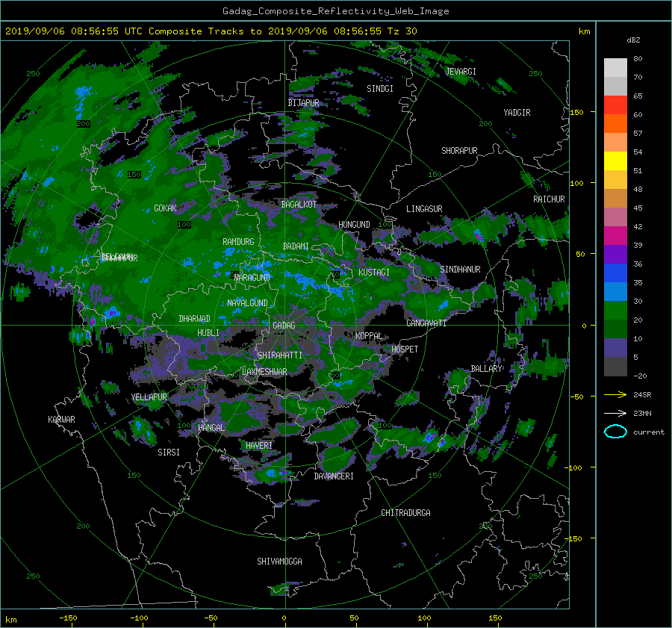Viewport: 672px width, 628px height.
Task: Click the YADGIR city label
Action: click(517, 113)
